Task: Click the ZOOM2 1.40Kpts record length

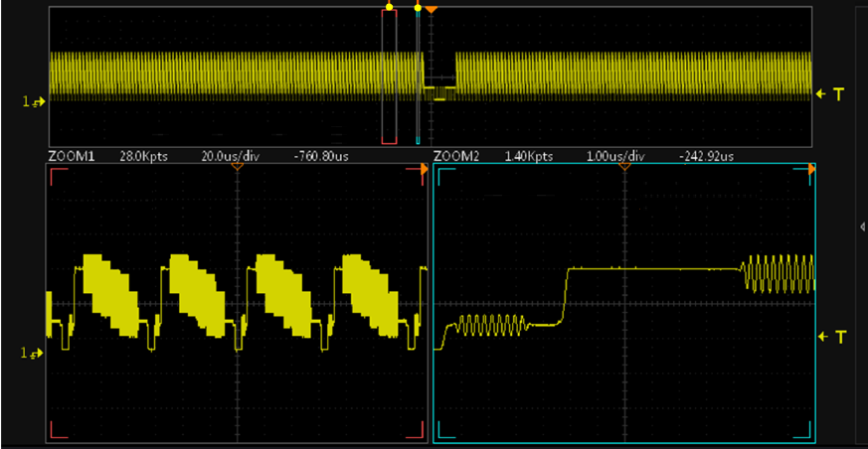Action: (x=529, y=157)
